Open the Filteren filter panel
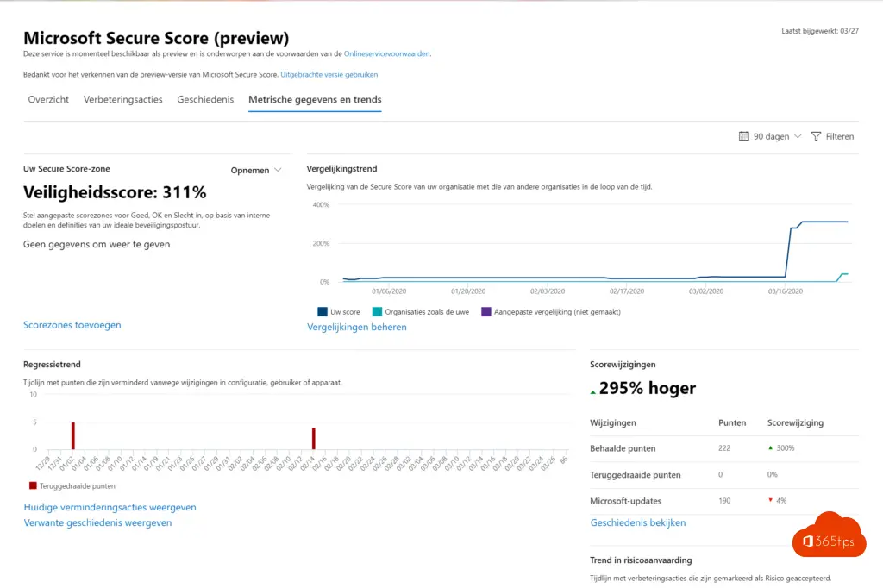The width and height of the screenshot is (883, 588). click(x=832, y=136)
